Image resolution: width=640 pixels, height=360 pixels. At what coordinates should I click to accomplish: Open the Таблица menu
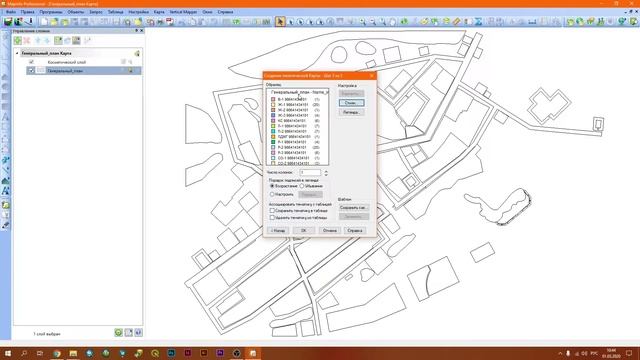click(116, 12)
